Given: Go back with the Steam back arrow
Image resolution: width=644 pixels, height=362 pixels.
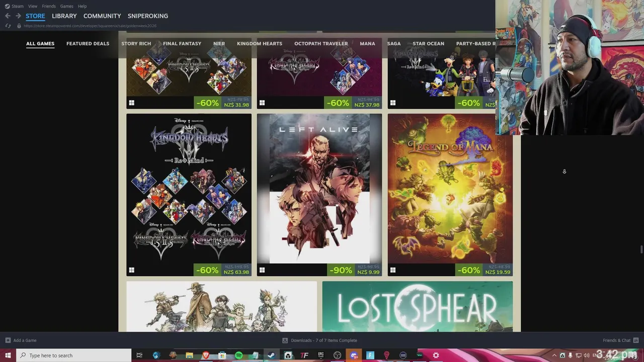Looking at the screenshot, I should [8, 16].
